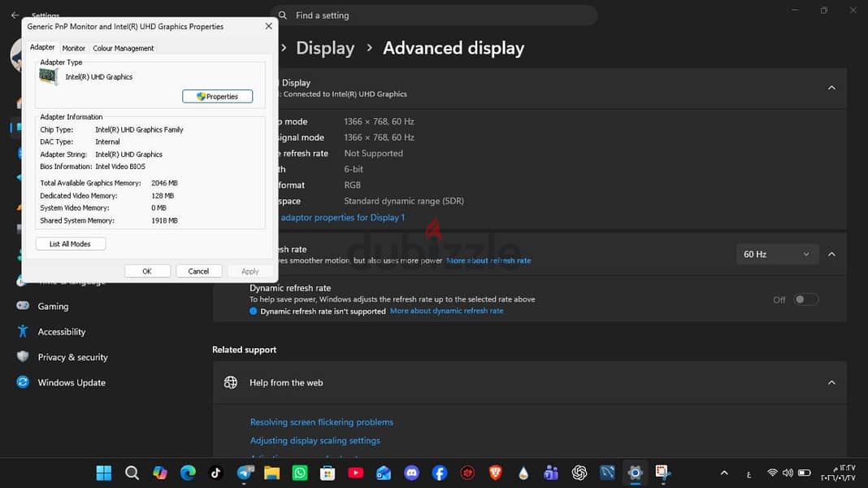
Task: Open the adaptor properties for Display 1 link
Action: pyautogui.click(x=342, y=217)
